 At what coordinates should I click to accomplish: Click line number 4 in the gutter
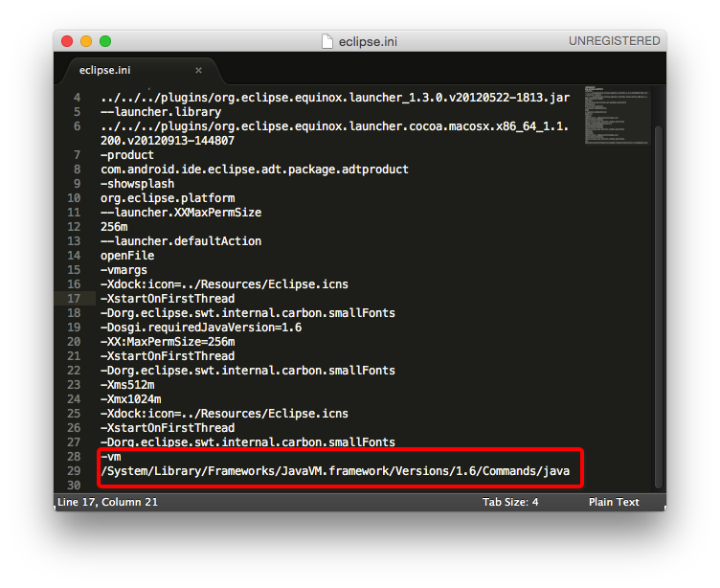(78, 98)
